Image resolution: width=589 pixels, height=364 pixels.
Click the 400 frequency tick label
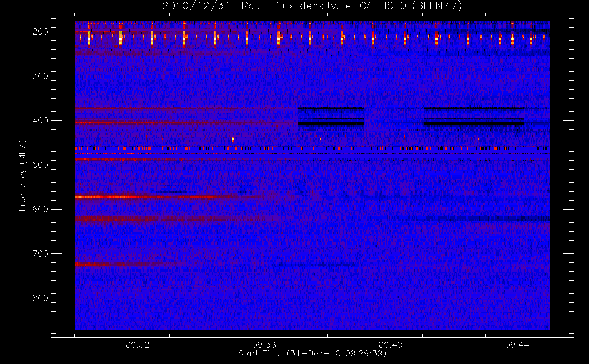40,121
